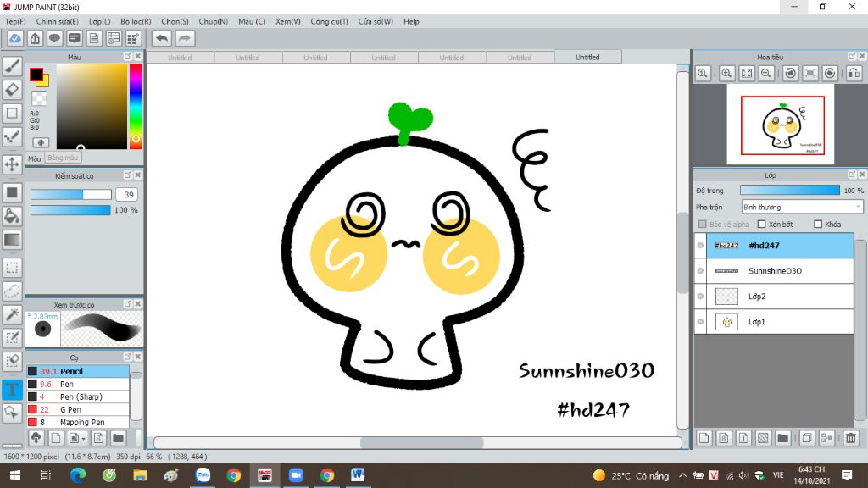This screenshot has height=488, width=868.
Task: Click the rainbow hue bar
Action: (x=136, y=106)
